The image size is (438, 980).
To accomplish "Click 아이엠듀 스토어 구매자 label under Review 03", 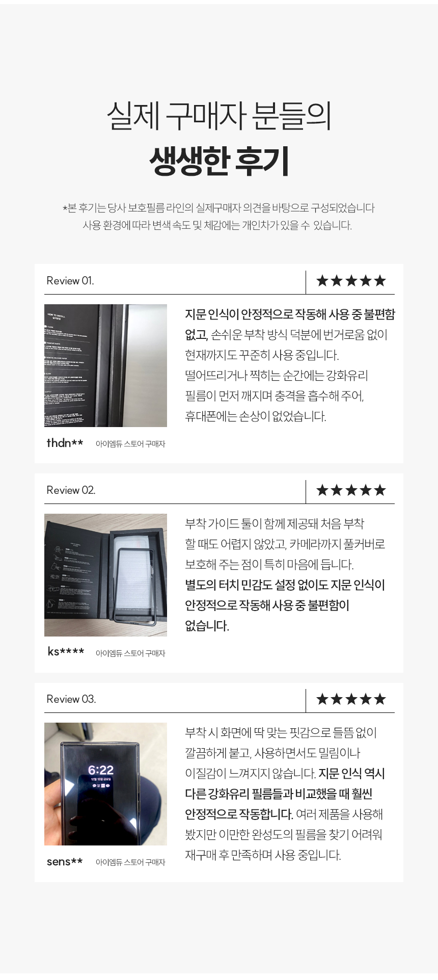I will 130,862.
